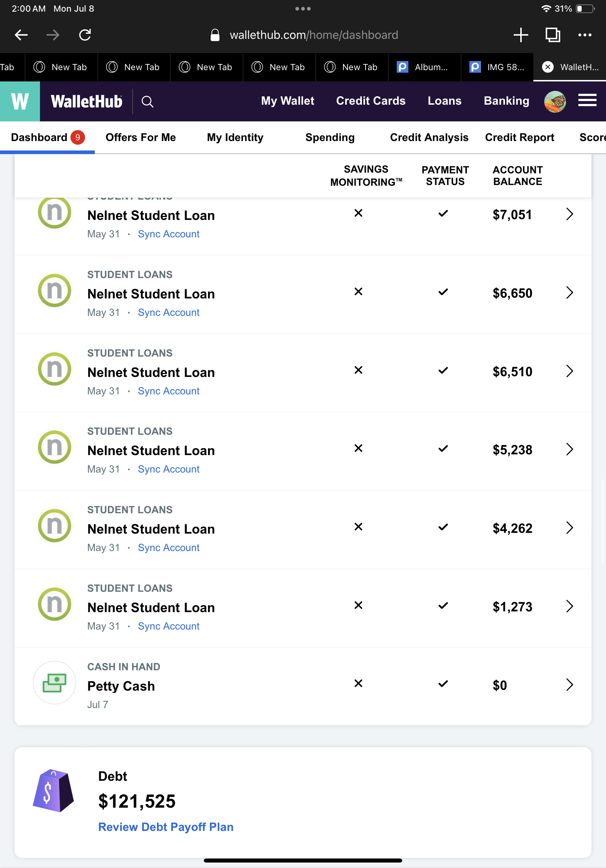Click Sync Account for $1,273 loan
The width and height of the screenshot is (606, 868).
169,626
